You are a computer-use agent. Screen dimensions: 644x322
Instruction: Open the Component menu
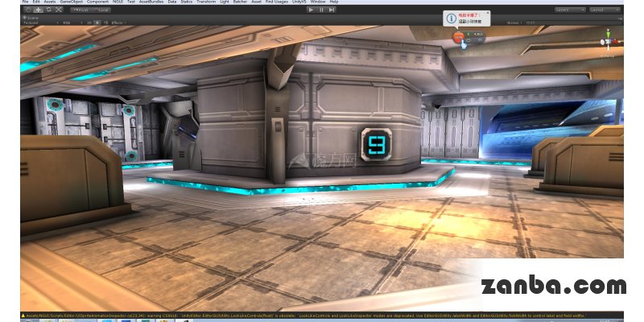(97, 2)
